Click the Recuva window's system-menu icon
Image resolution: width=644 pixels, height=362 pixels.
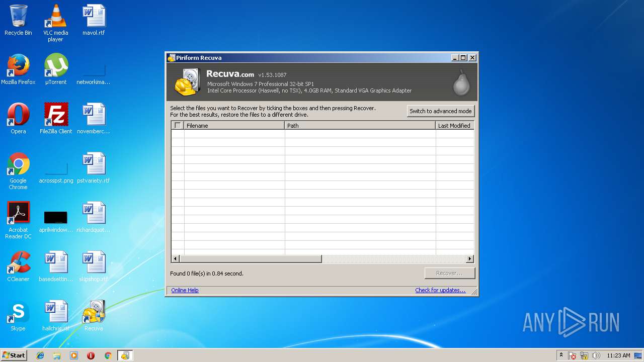(172, 58)
